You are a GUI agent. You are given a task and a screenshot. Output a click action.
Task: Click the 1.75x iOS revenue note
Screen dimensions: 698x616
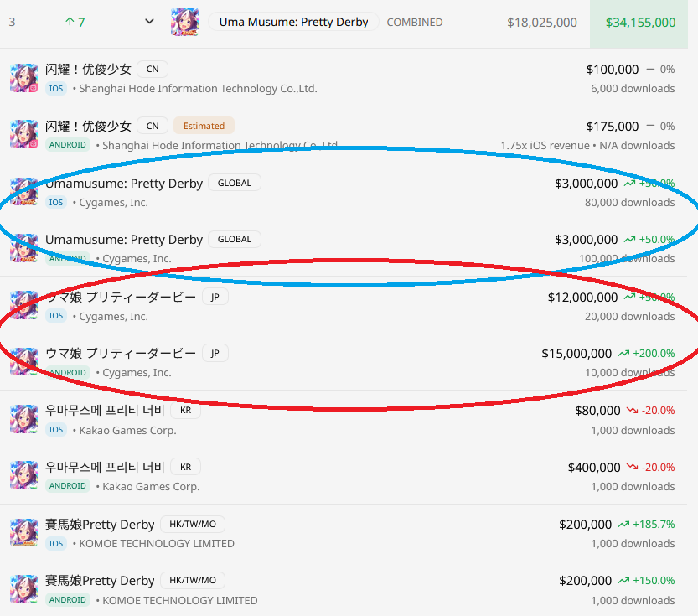coord(545,146)
